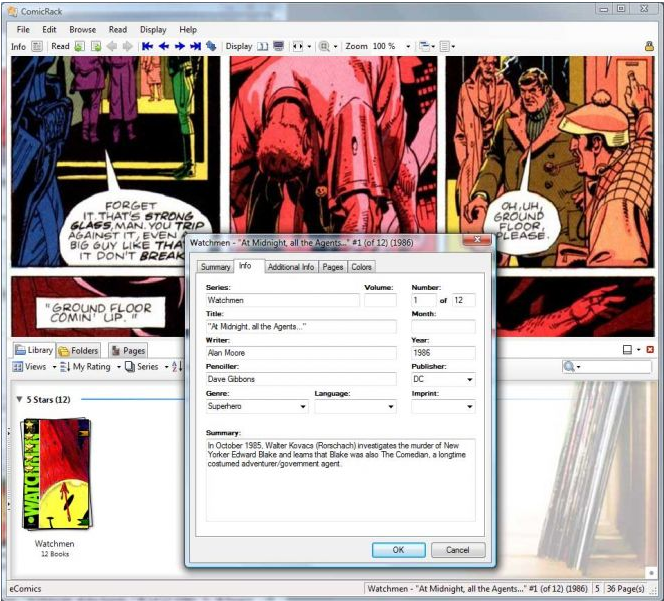664x601 pixels.
Task: Click the fit width icon in the toolbar
Action: (x=298, y=46)
